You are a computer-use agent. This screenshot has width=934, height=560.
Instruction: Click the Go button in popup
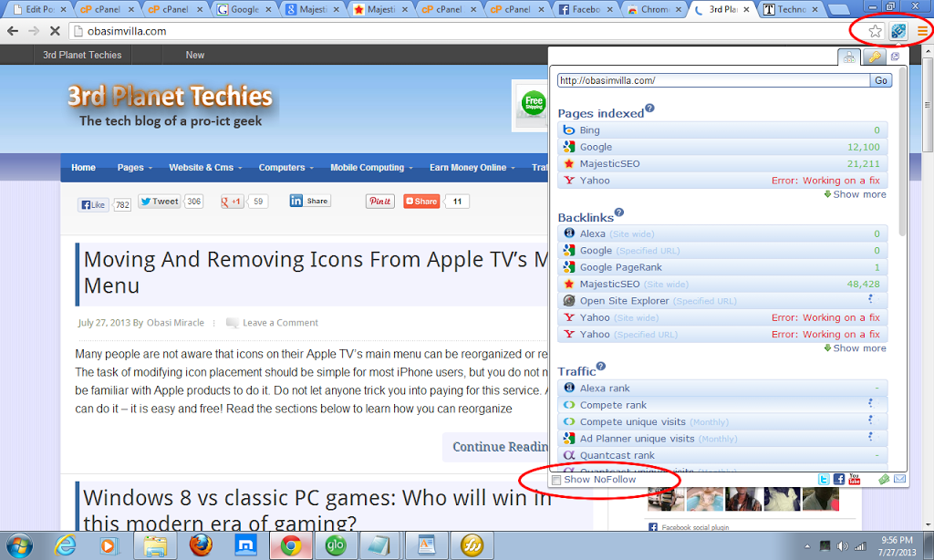pyautogui.click(x=881, y=80)
